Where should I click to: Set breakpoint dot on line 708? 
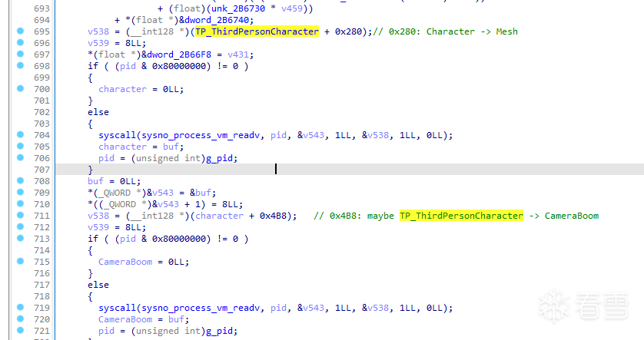pos(20,180)
